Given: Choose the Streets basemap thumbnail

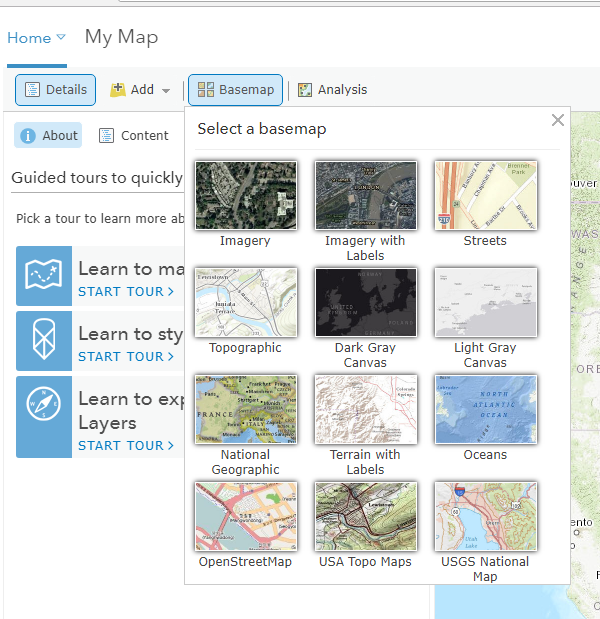Looking at the screenshot, I should click(486, 195).
